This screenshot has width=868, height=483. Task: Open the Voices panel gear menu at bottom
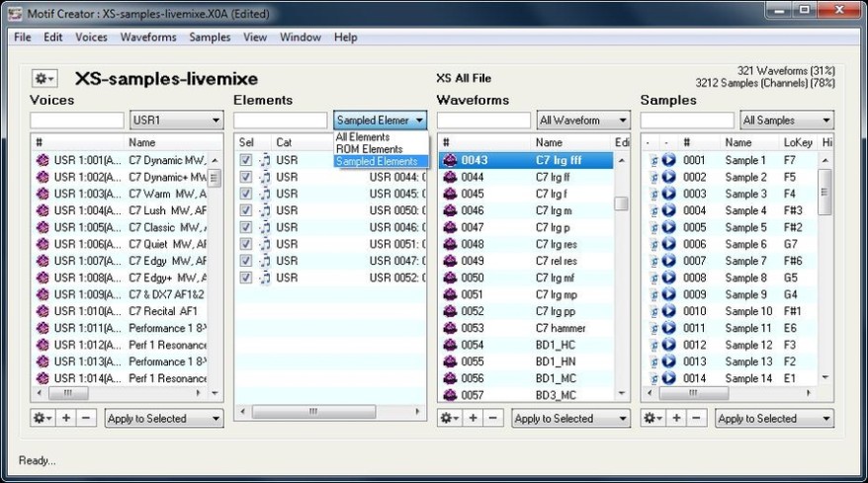[x=43, y=418]
